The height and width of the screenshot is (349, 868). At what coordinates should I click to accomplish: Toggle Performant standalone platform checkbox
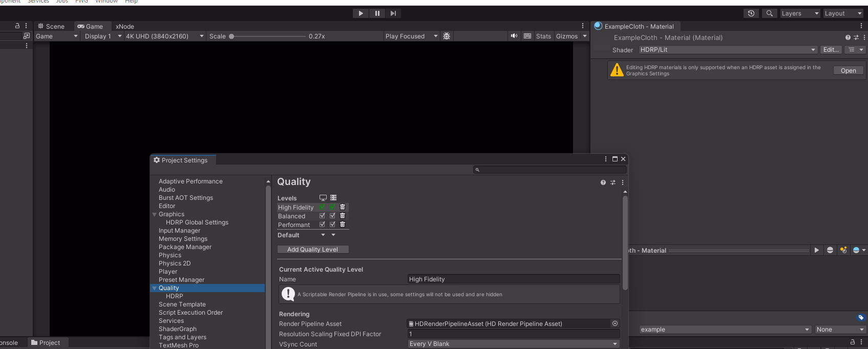point(322,224)
